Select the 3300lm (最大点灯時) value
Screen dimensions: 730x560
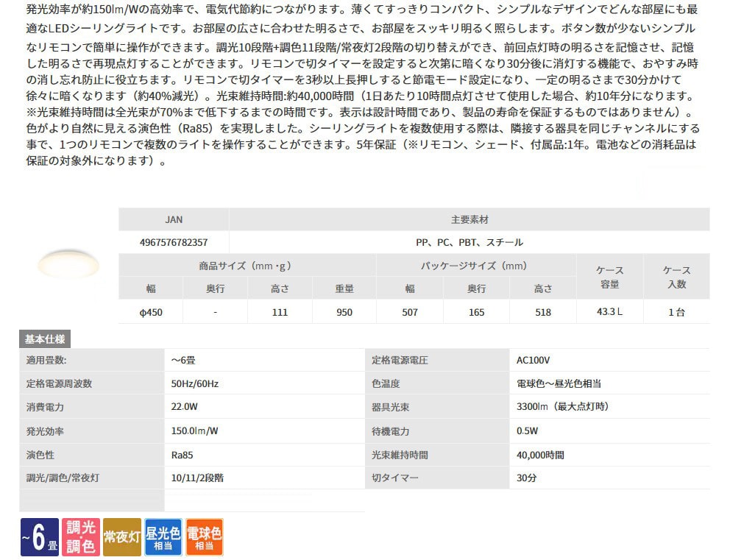pos(563,406)
